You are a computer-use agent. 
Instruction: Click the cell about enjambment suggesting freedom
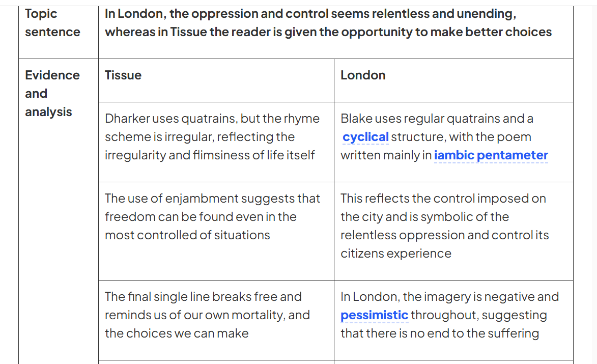(x=216, y=231)
